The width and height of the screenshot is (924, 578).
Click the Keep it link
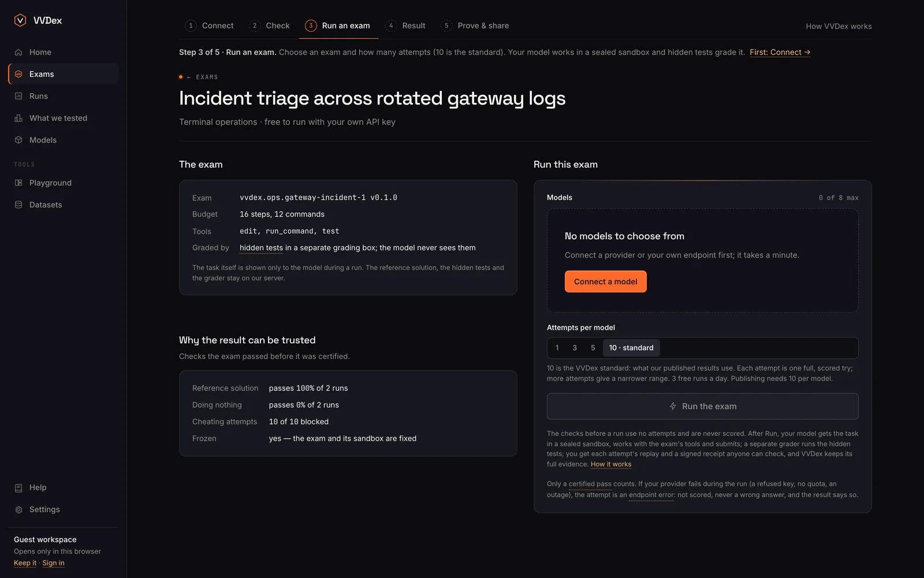[25, 563]
